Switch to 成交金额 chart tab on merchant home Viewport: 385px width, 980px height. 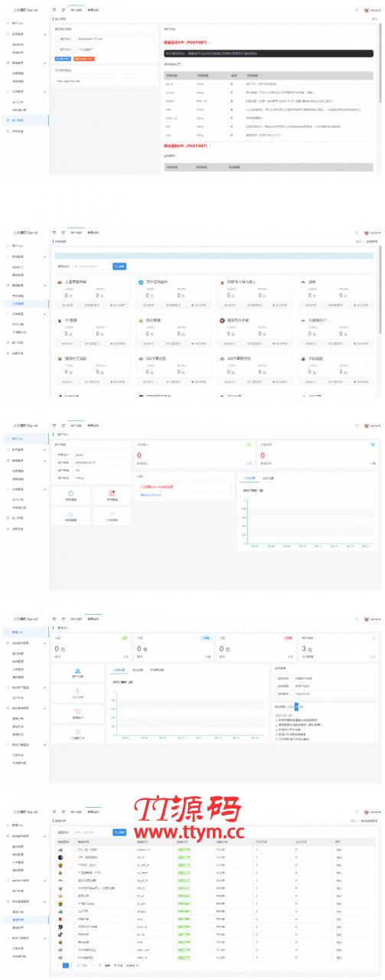click(x=268, y=478)
